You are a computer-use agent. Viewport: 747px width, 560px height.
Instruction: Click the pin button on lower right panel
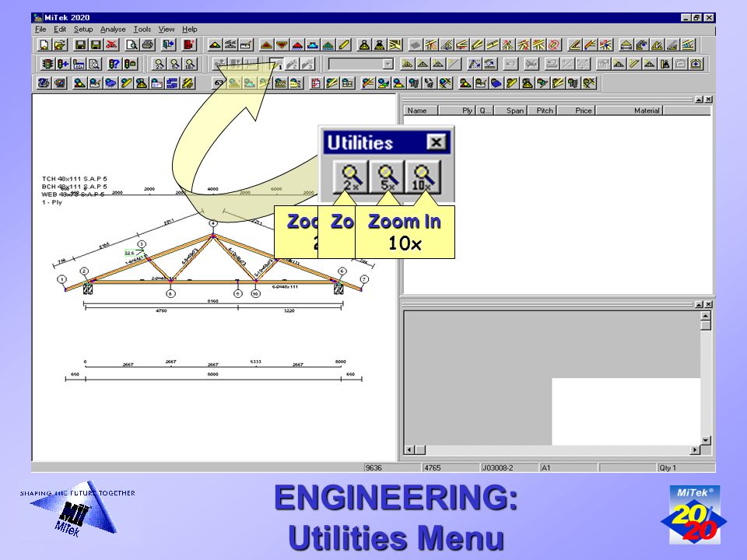699,304
